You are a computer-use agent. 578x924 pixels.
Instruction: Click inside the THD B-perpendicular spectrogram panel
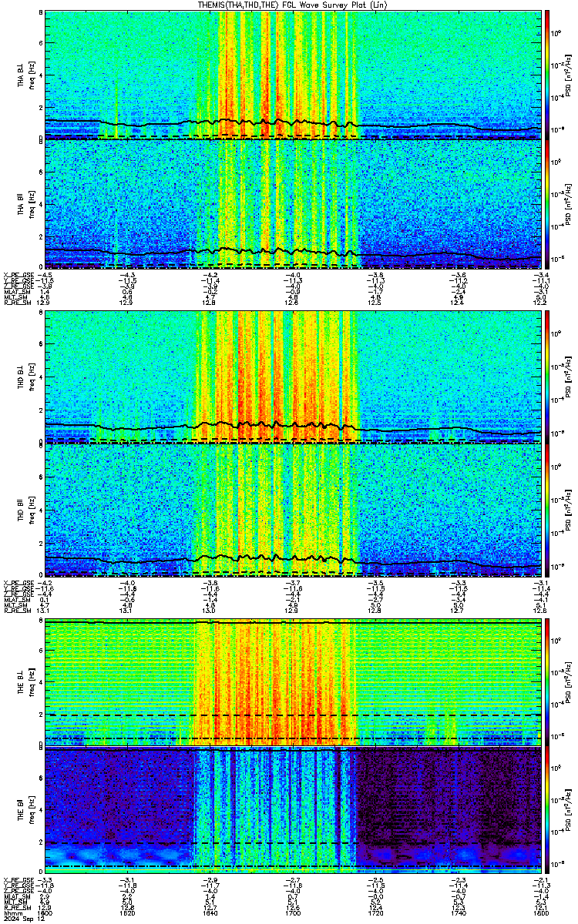tap(293, 376)
